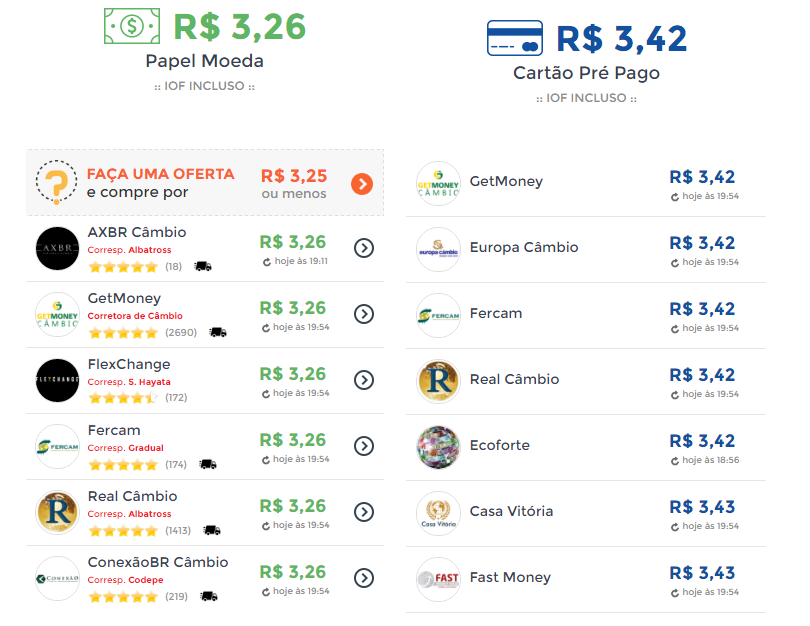Open Real Câmbio in Cartão Pré Pago list
This screenshot has width=810, height=626.
coord(514,379)
